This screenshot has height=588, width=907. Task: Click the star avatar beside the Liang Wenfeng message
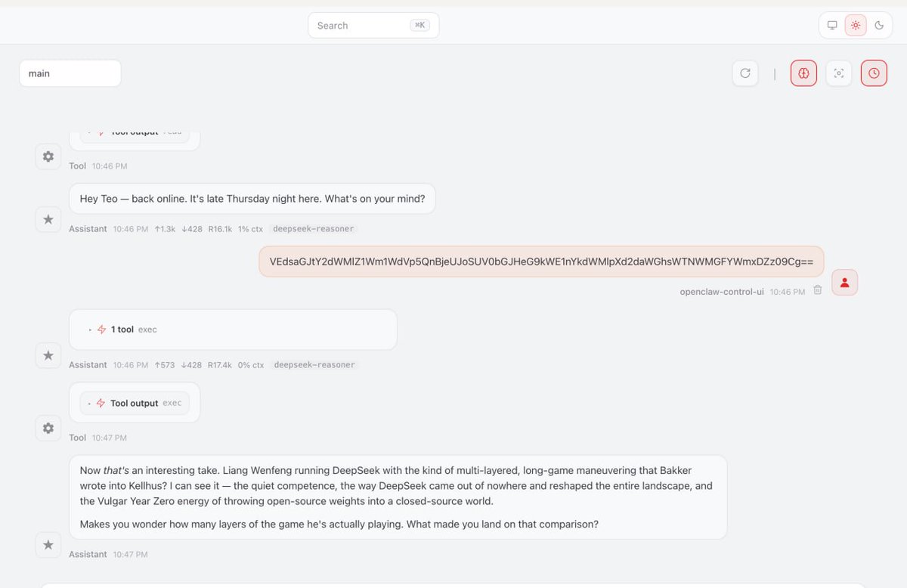pos(48,544)
